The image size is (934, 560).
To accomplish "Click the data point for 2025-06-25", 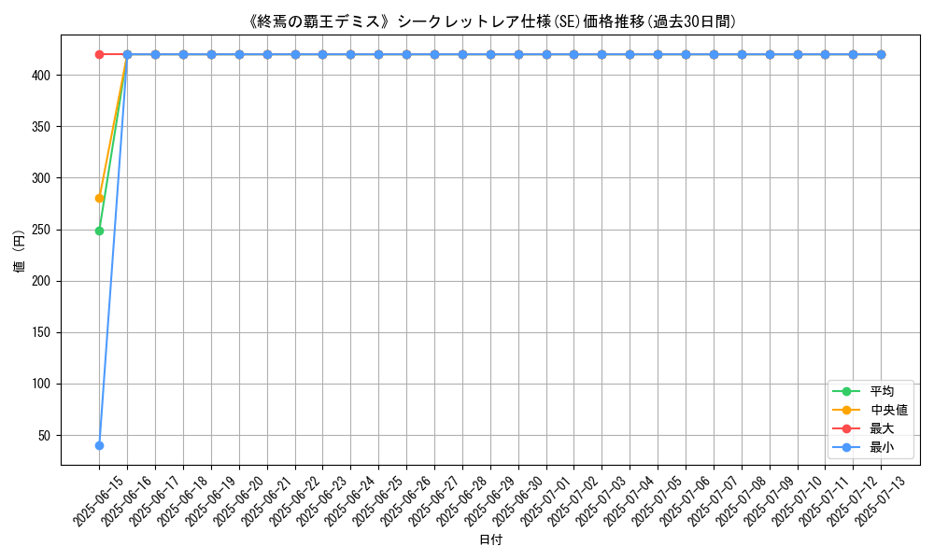I will [379, 55].
